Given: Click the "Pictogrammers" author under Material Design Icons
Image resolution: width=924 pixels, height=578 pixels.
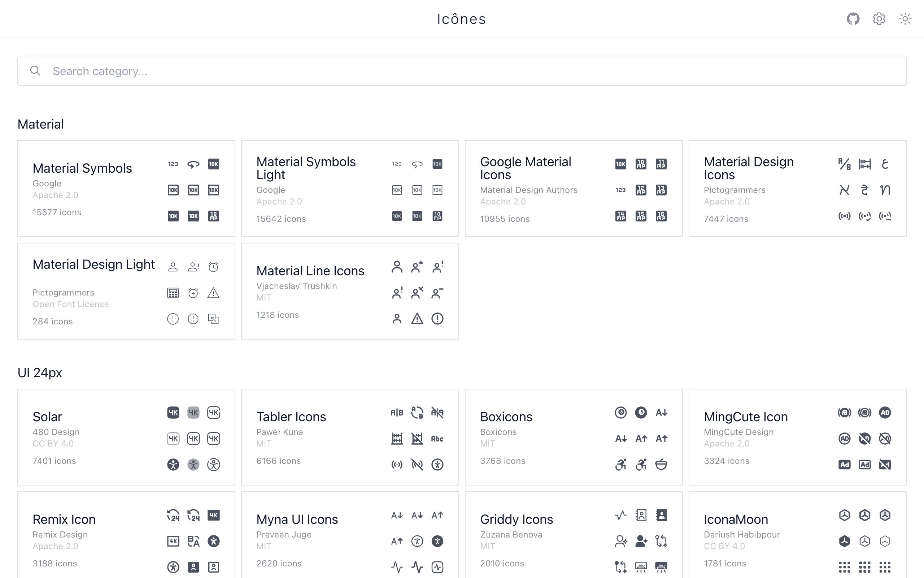Looking at the screenshot, I should point(734,190).
